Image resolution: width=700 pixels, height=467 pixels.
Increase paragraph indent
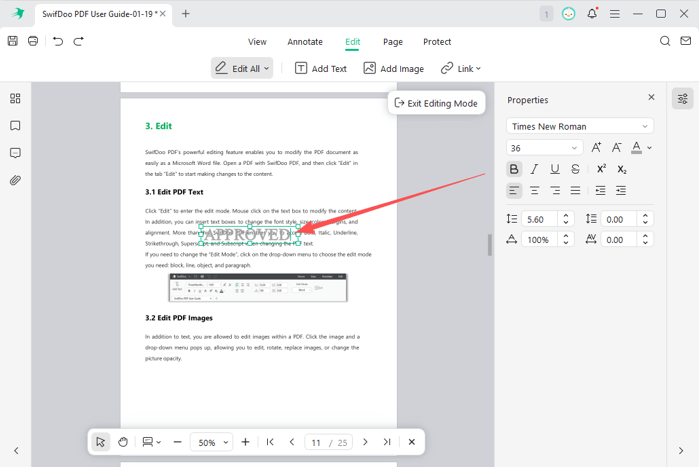[621, 191]
